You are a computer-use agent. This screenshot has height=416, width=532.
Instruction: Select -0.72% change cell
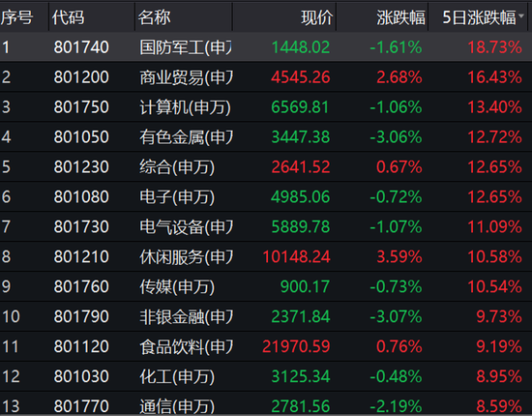click(396, 196)
